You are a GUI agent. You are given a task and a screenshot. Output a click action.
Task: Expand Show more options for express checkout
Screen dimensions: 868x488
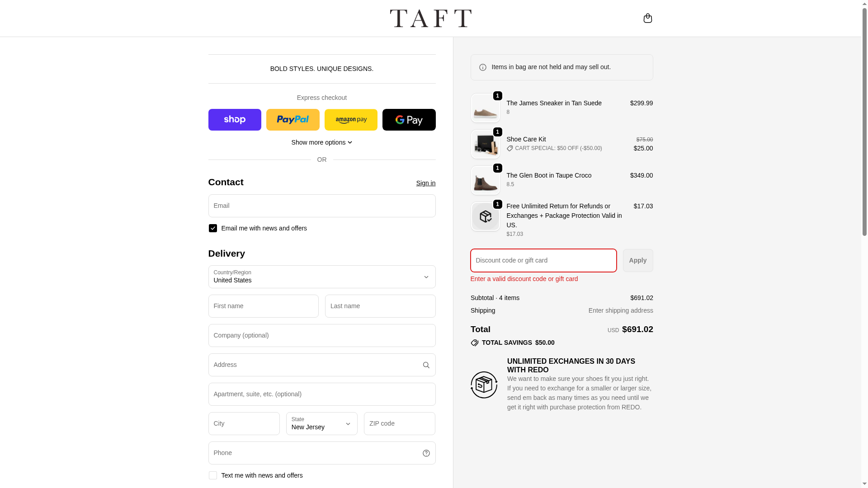pos(321,142)
